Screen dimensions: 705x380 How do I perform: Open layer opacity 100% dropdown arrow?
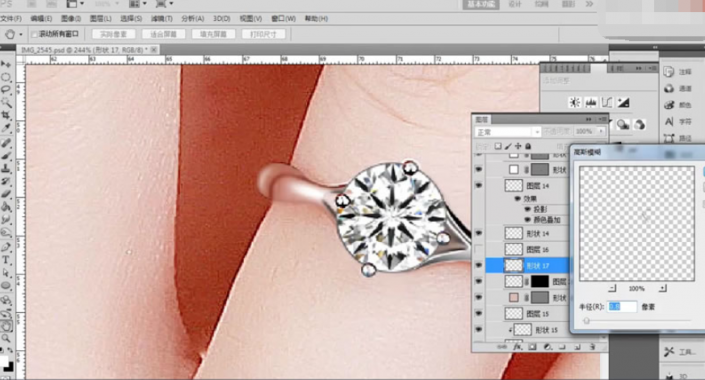pyautogui.click(x=601, y=131)
